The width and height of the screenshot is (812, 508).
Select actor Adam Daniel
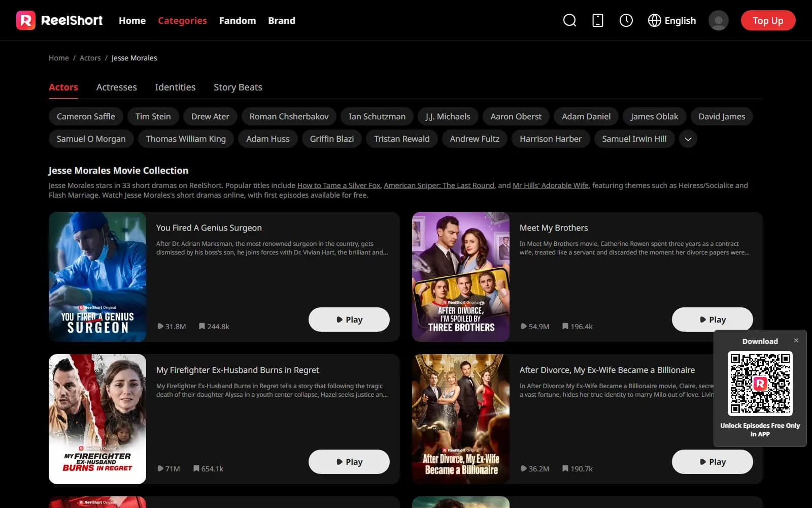[586, 116]
